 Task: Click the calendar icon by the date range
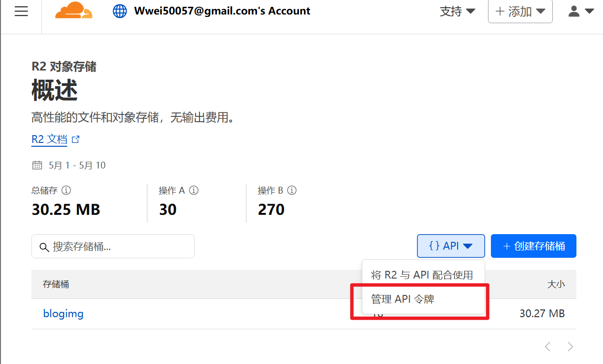point(37,166)
